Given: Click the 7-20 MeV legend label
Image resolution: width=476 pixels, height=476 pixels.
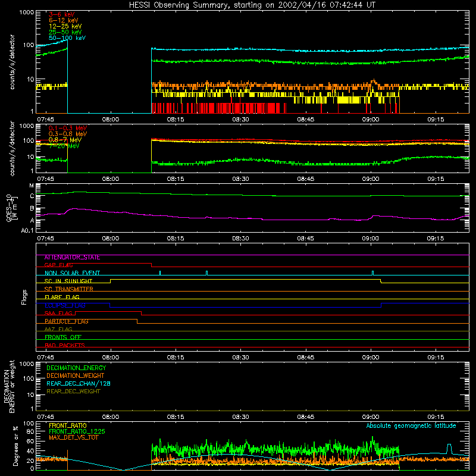Looking at the screenshot, I should 64,146.
